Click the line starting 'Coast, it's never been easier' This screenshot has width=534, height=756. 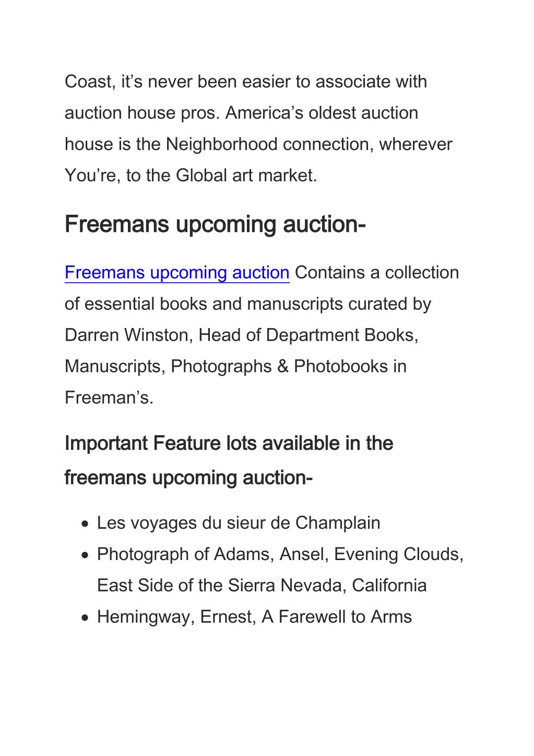[246, 82]
